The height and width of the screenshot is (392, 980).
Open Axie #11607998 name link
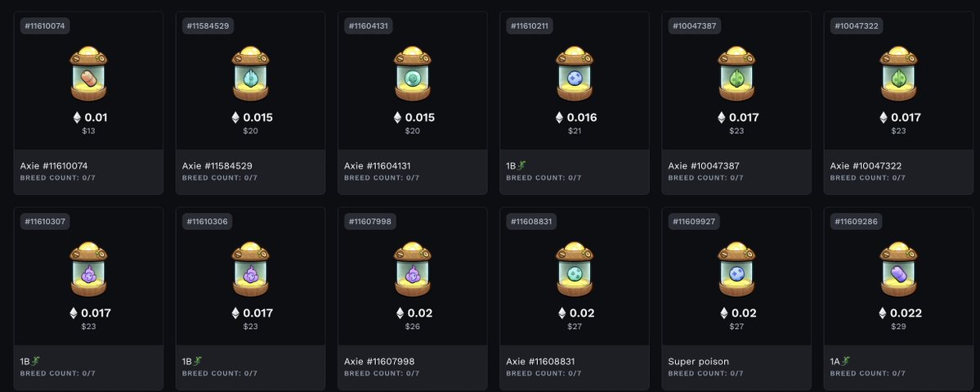click(x=379, y=362)
